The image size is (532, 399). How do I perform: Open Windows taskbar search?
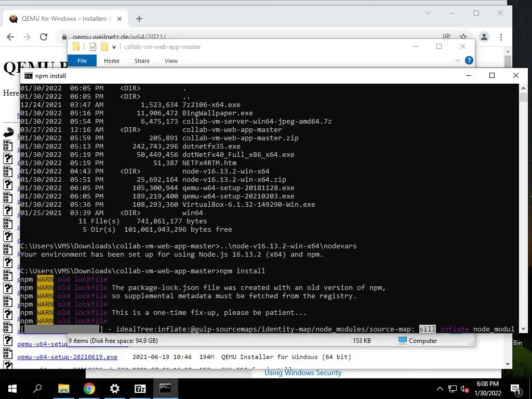[x=37, y=389]
